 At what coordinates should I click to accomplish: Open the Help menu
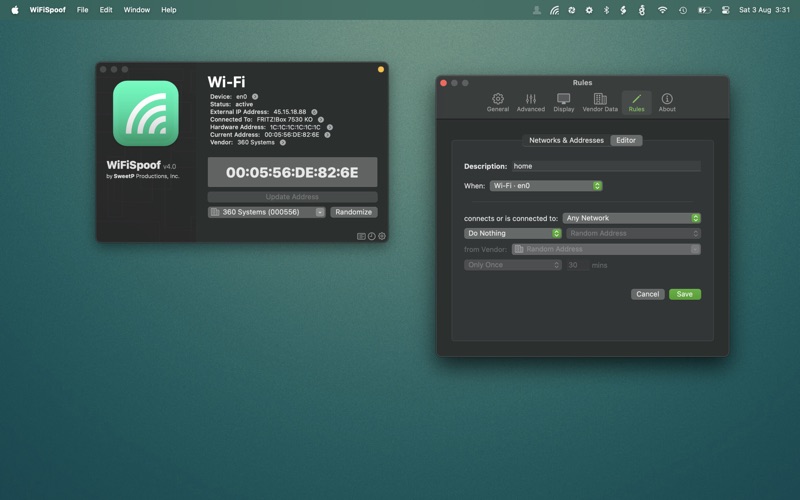coord(169,10)
